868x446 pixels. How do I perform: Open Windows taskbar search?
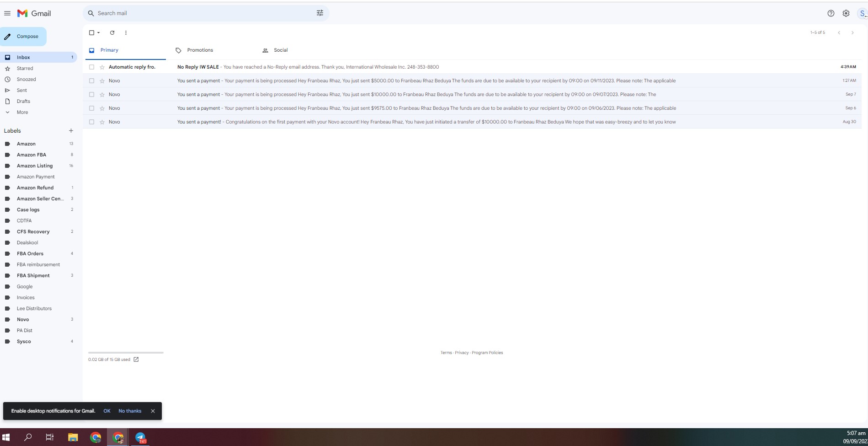[x=28, y=437]
